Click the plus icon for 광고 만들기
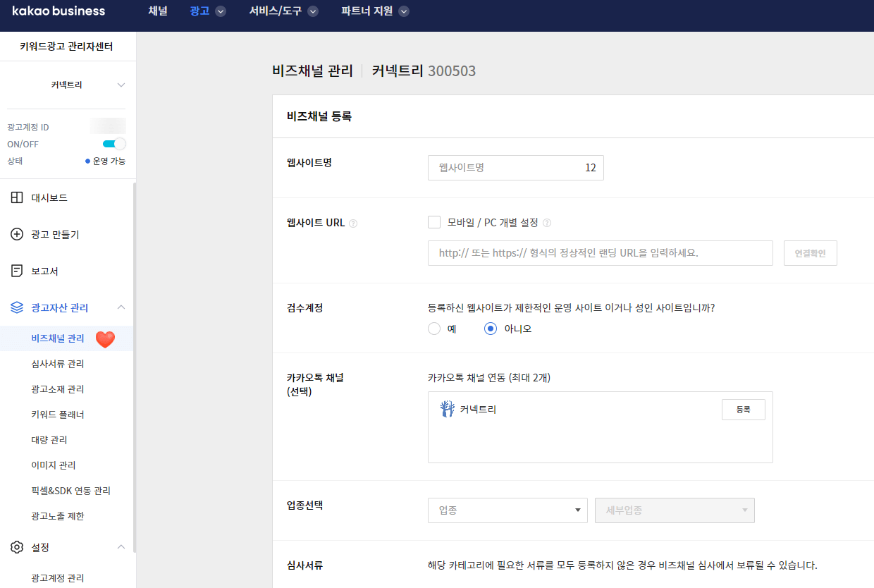The width and height of the screenshot is (874, 588). (x=18, y=234)
